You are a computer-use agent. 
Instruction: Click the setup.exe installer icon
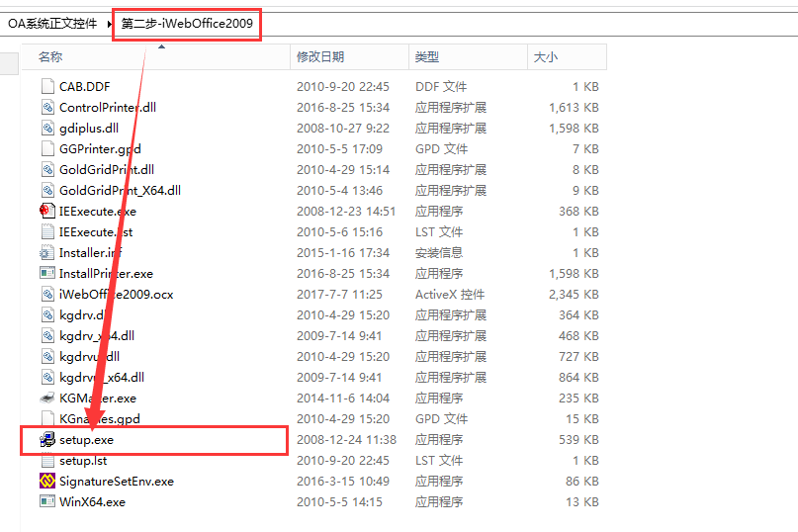point(47,439)
